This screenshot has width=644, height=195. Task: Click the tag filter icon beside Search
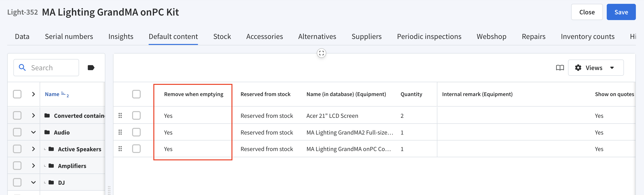pyautogui.click(x=91, y=67)
